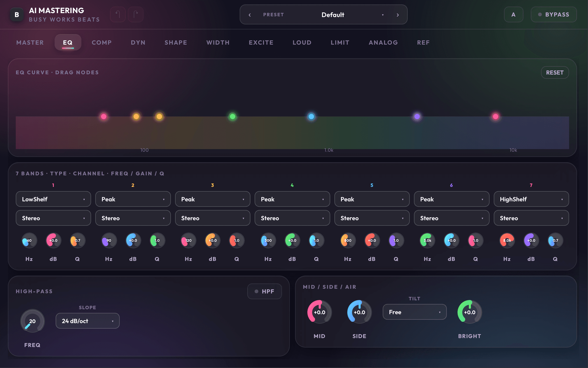Click the redo arrow icon
588x368 pixels.
tap(136, 14)
